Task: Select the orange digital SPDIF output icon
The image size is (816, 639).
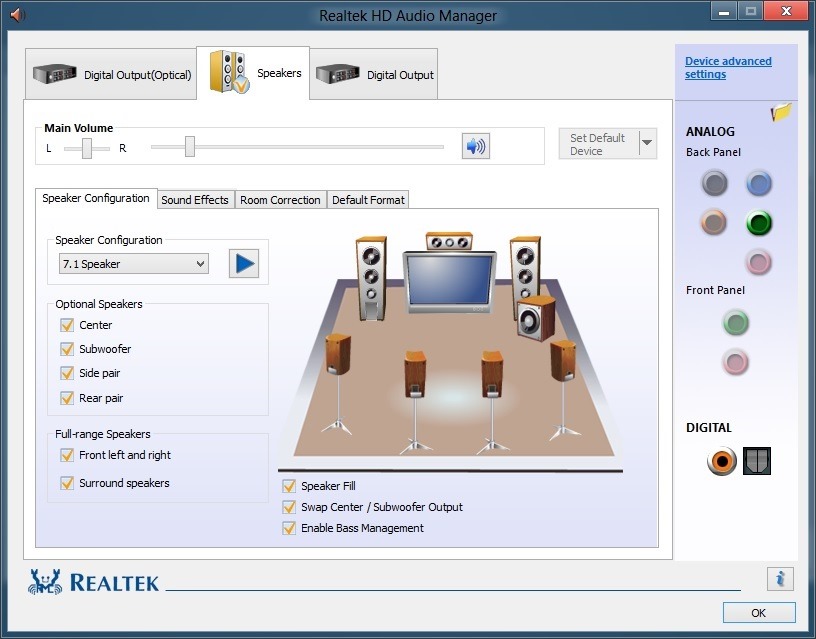Action: (x=720, y=462)
